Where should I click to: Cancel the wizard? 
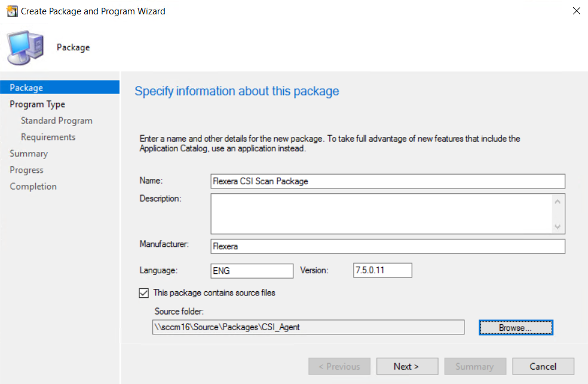tap(543, 367)
